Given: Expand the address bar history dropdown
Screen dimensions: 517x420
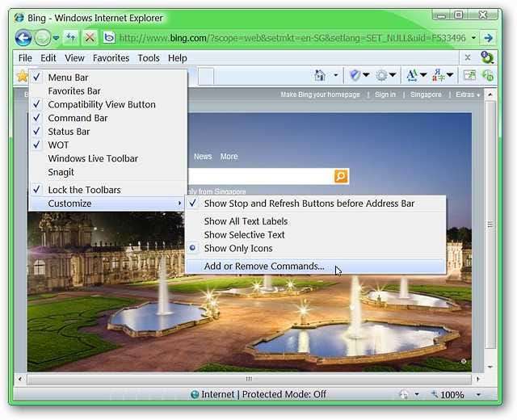Looking at the screenshot, I should tap(473, 37).
